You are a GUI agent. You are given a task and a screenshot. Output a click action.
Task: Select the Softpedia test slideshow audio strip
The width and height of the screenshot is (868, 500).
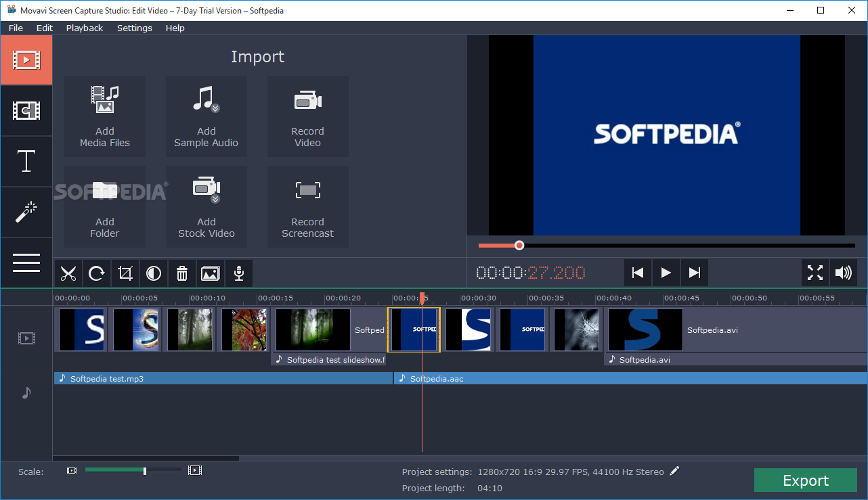(x=328, y=359)
